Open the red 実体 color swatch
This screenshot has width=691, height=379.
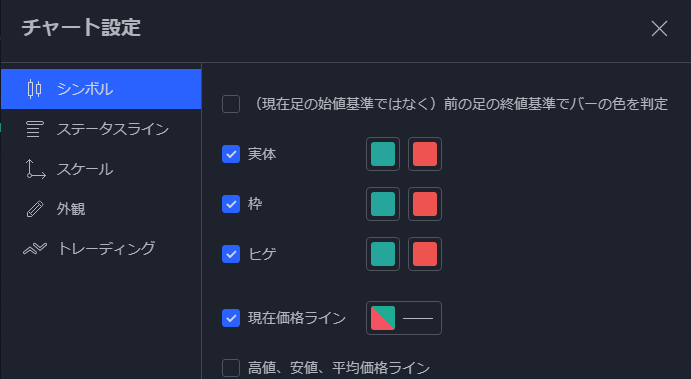click(x=425, y=154)
